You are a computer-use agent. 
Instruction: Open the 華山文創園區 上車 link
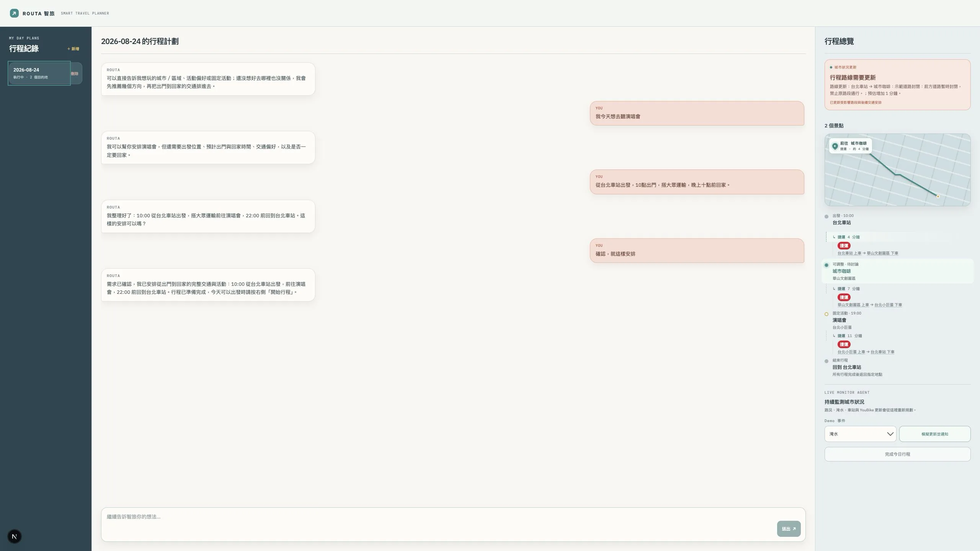click(853, 305)
